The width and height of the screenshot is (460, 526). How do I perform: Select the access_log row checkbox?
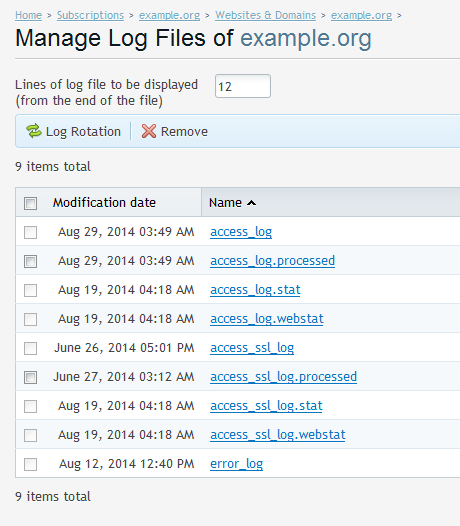(31, 232)
